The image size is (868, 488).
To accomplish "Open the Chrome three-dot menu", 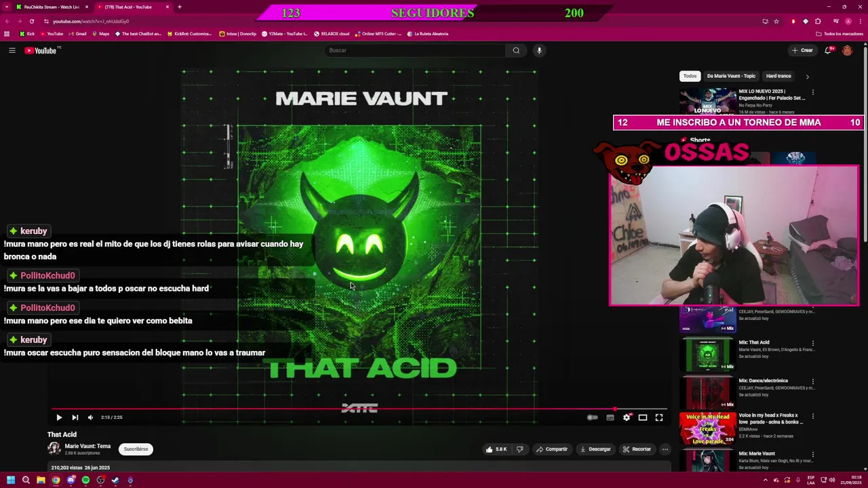I will 861,21.
